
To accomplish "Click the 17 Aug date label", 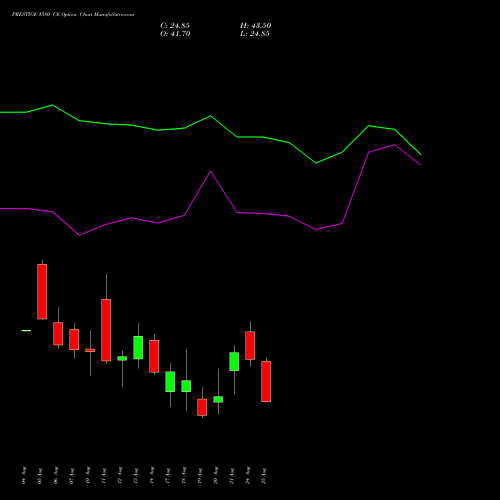I will 168,475.
